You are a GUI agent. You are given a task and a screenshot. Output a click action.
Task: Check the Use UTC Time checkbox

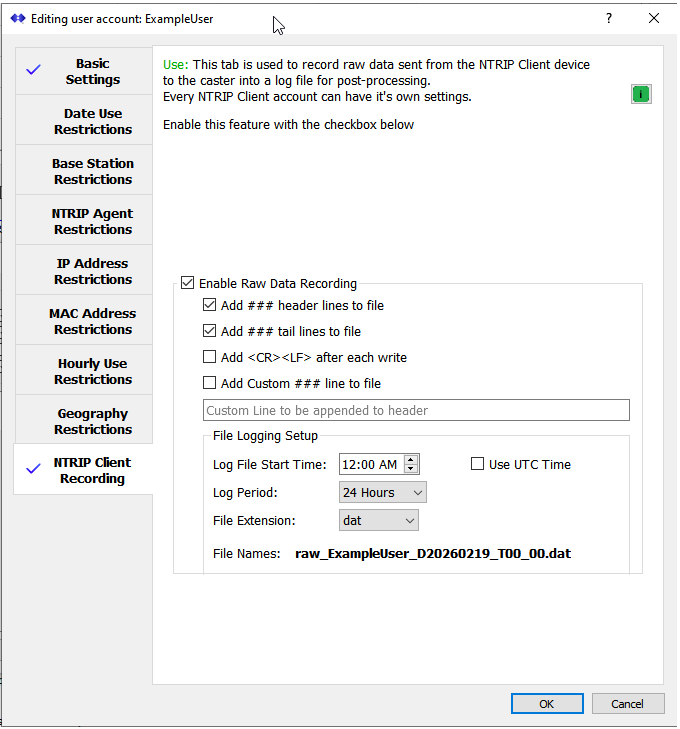[x=478, y=464]
